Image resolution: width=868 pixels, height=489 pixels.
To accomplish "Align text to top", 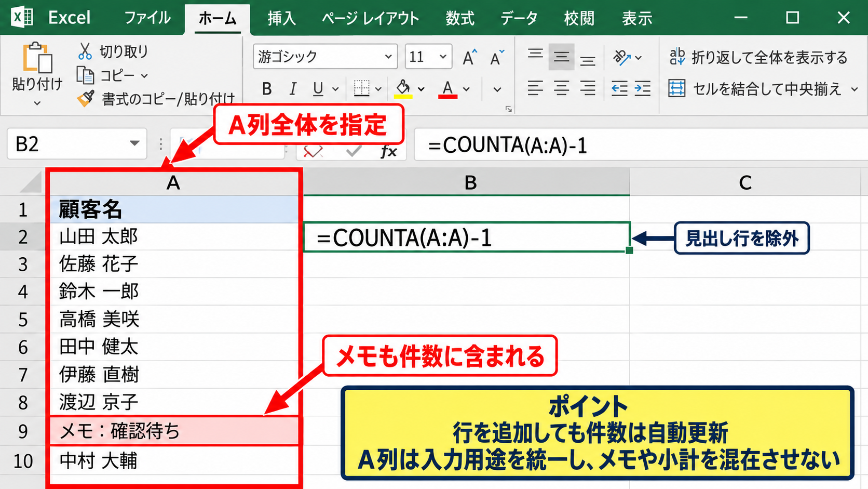I will (535, 56).
